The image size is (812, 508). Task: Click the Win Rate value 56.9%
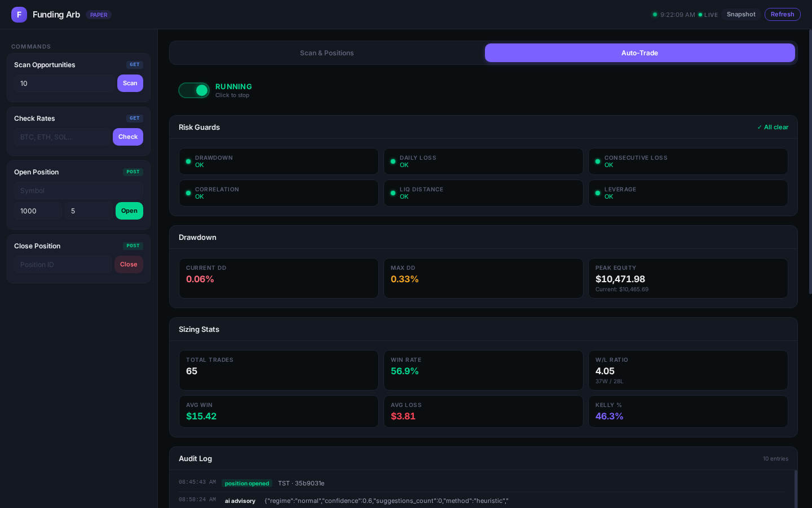pyautogui.click(x=405, y=371)
